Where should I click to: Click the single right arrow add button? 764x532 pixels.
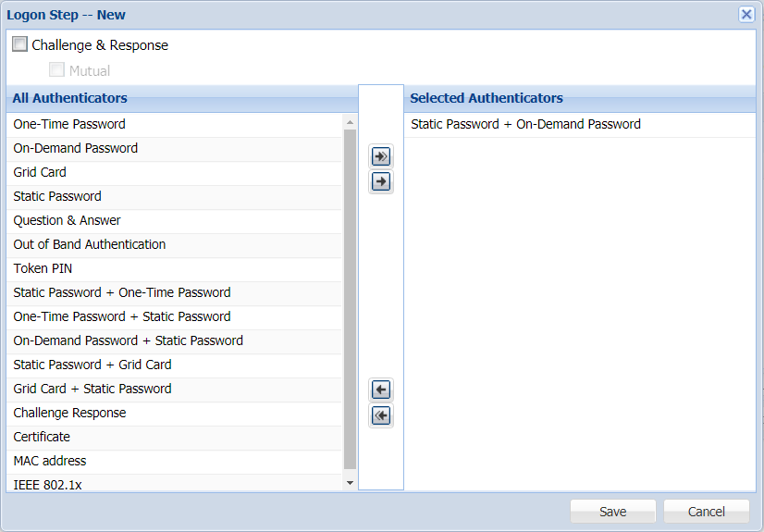click(381, 182)
